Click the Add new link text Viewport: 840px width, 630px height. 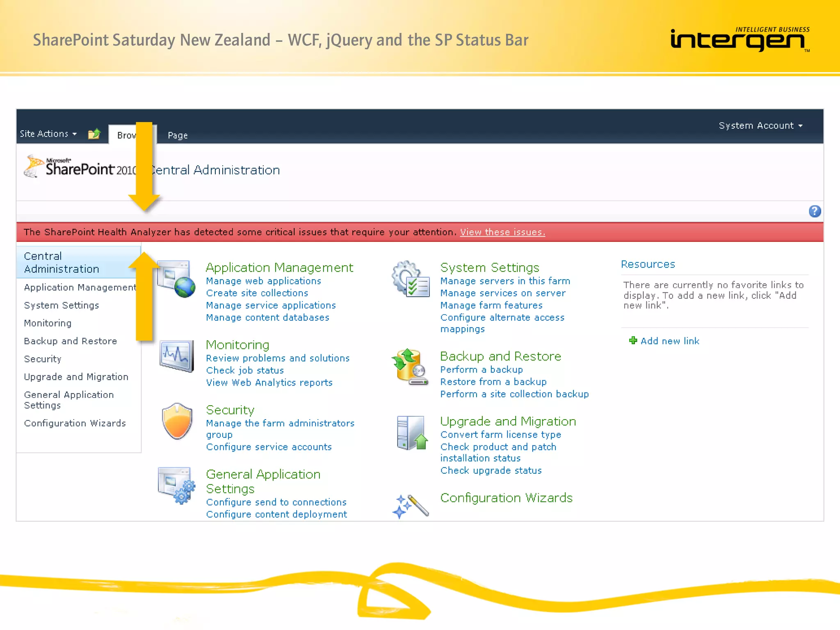click(x=670, y=341)
